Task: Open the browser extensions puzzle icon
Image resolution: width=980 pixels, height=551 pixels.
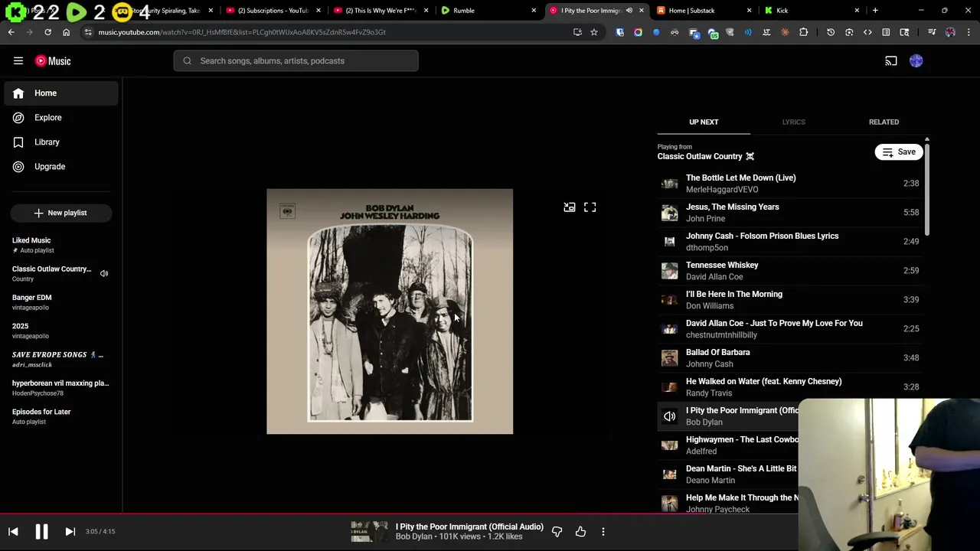Action: pyautogui.click(x=803, y=32)
